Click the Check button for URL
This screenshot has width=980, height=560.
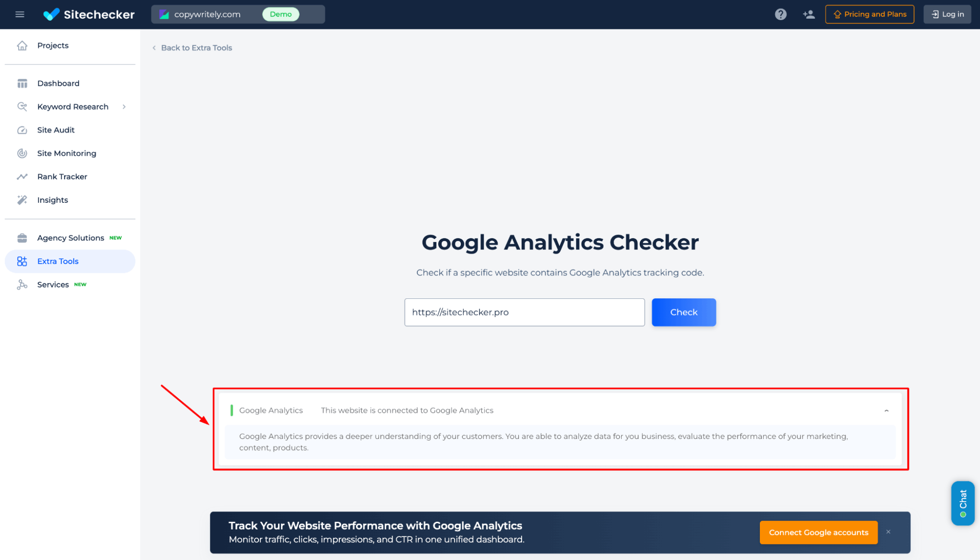[x=684, y=312]
